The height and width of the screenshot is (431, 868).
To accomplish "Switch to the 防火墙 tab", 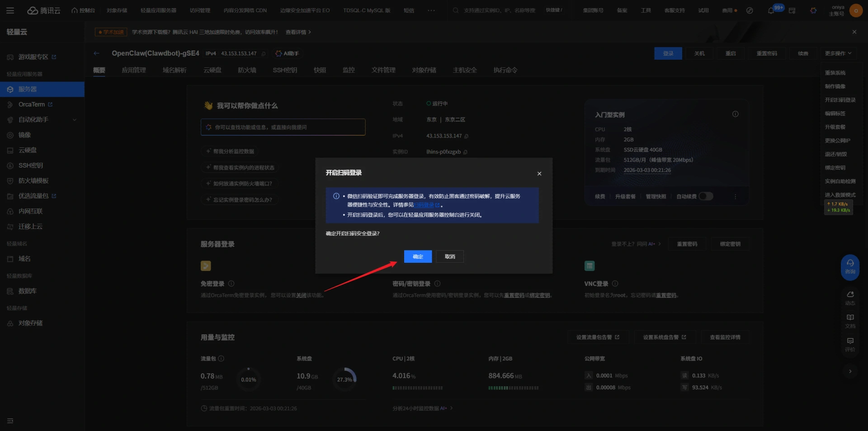I will point(247,70).
